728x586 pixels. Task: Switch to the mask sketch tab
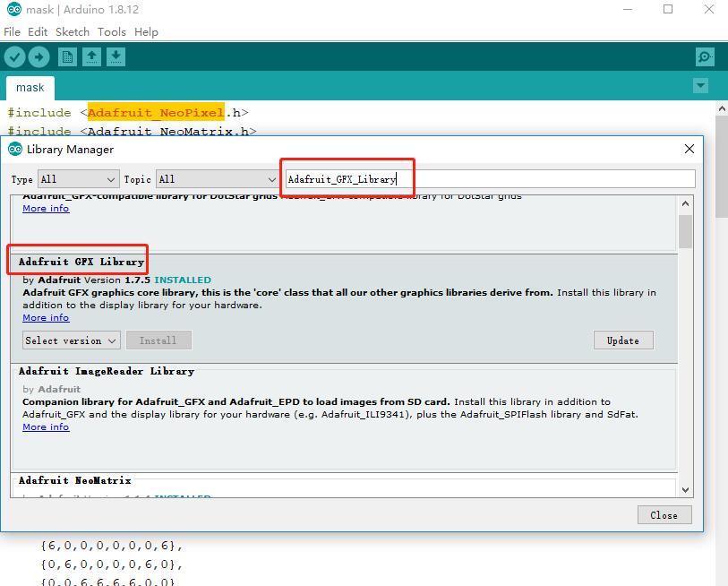pyautogui.click(x=30, y=88)
